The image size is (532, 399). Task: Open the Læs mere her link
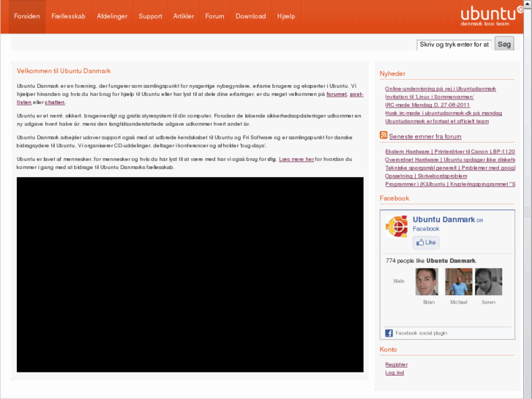pos(296,159)
